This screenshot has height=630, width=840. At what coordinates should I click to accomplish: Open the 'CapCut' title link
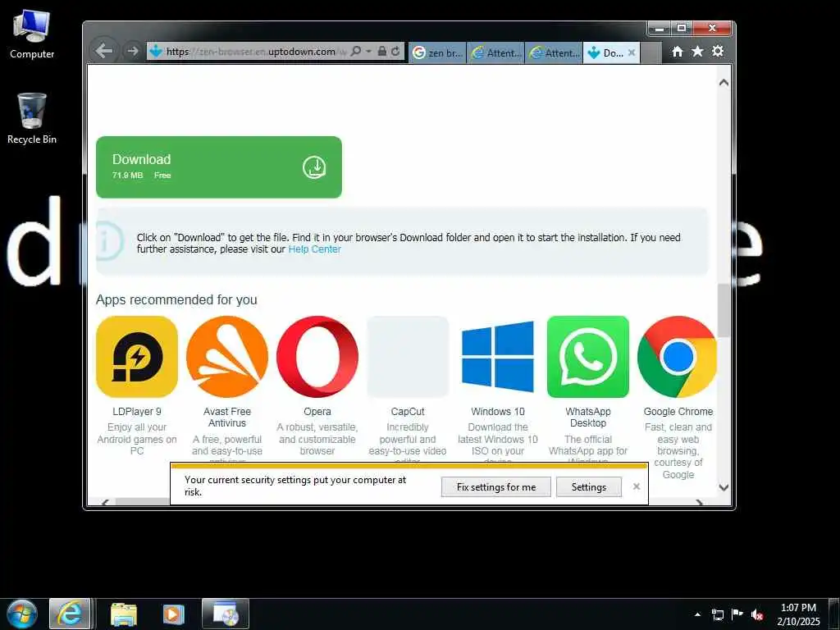408,412
